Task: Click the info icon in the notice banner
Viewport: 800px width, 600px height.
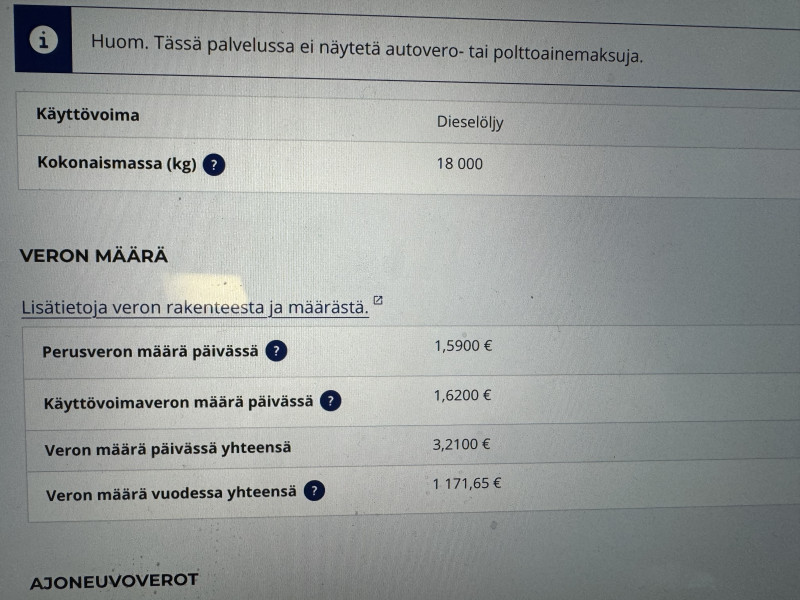Action: (43, 40)
